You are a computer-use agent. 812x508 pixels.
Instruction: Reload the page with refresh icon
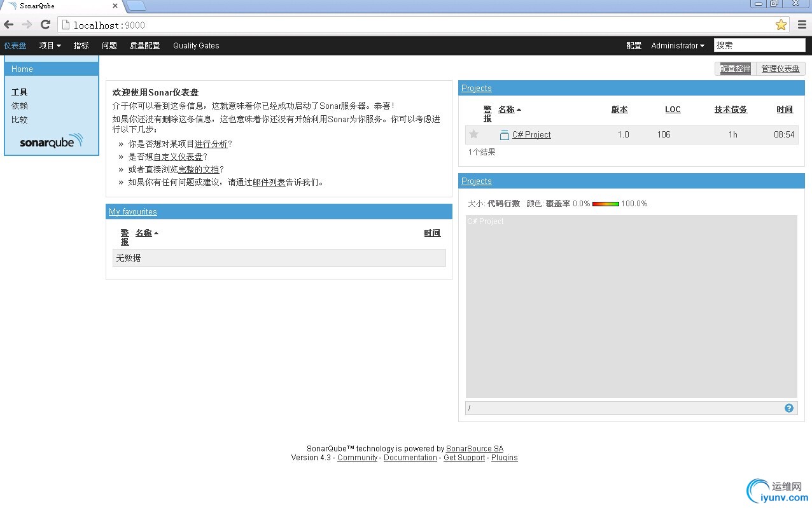coord(45,25)
